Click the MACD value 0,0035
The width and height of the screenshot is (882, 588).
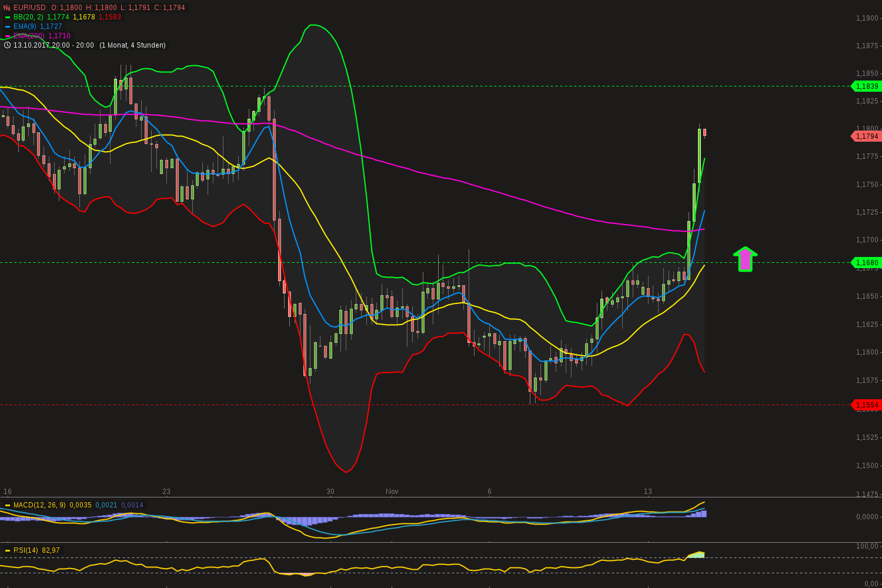[x=81, y=505]
